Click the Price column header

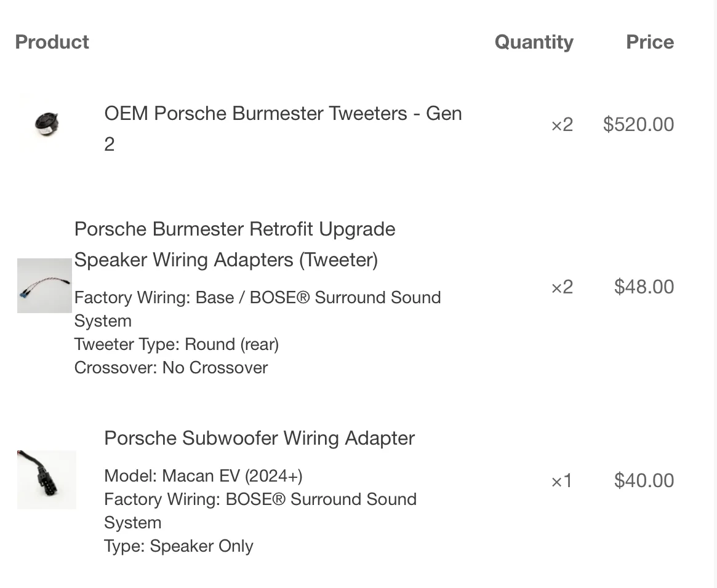click(x=649, y=42)
